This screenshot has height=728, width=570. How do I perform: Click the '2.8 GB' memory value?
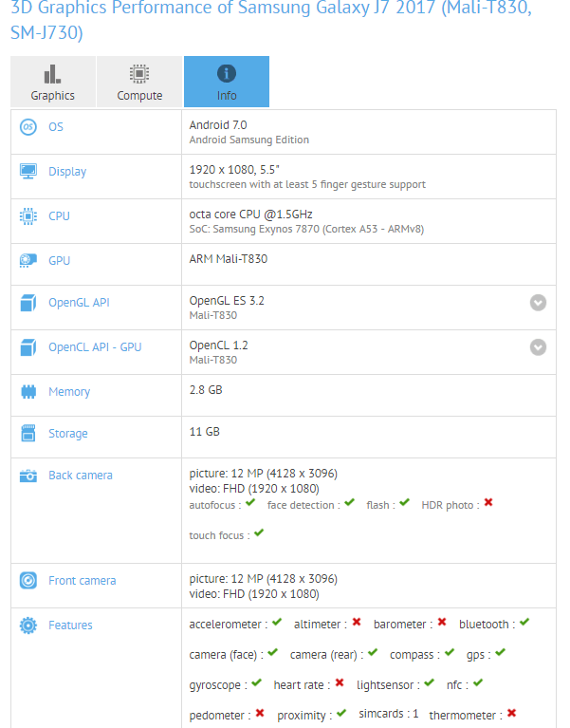pos(206,389)
